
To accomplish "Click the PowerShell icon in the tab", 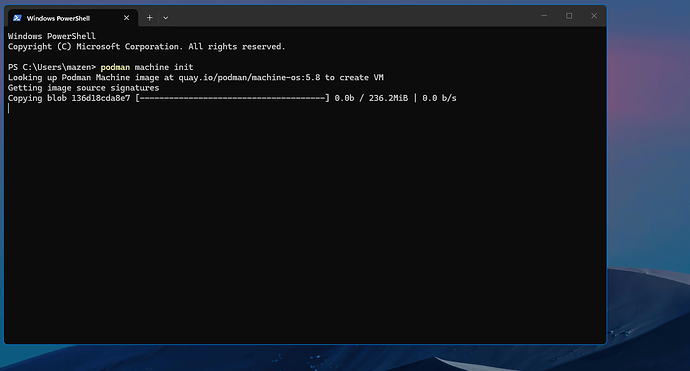I will coord(17,18).
